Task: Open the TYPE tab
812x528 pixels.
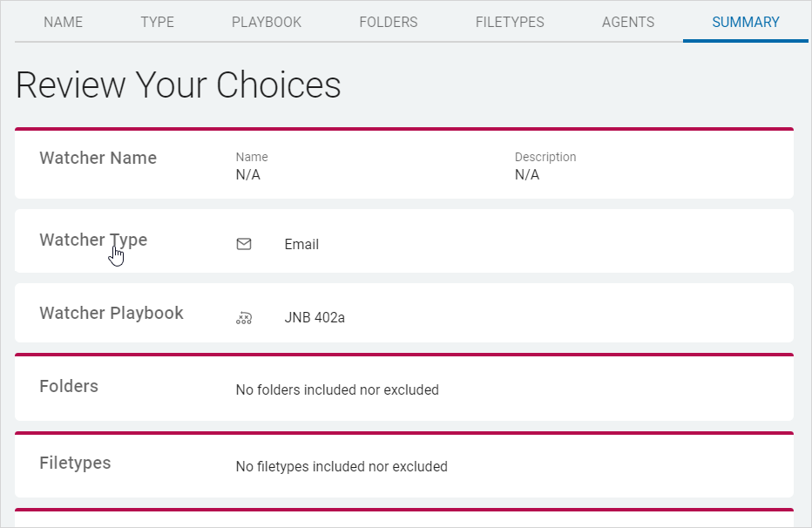Action: [158, 23]
